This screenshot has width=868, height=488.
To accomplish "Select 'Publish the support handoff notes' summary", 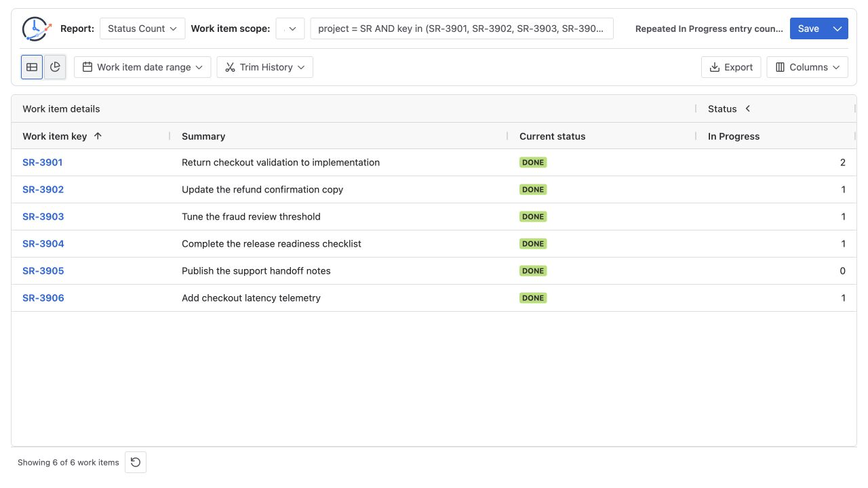I will 256,270.
